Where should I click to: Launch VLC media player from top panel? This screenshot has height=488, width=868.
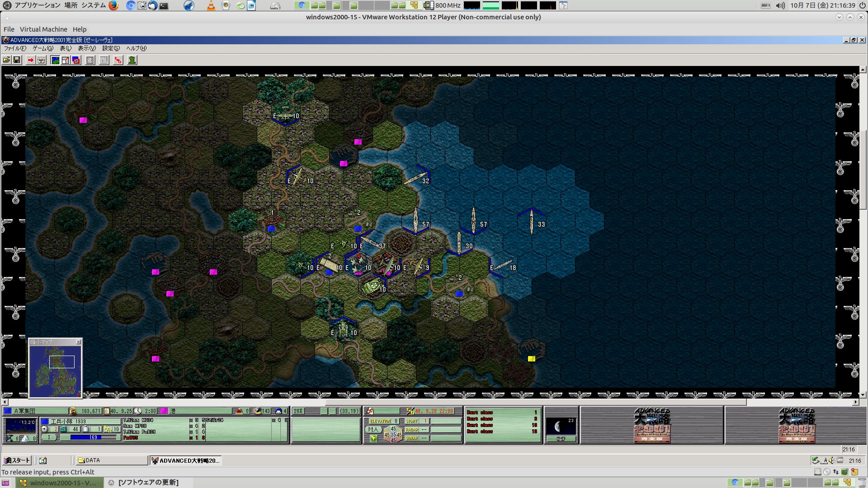click(x=211, y=5)
